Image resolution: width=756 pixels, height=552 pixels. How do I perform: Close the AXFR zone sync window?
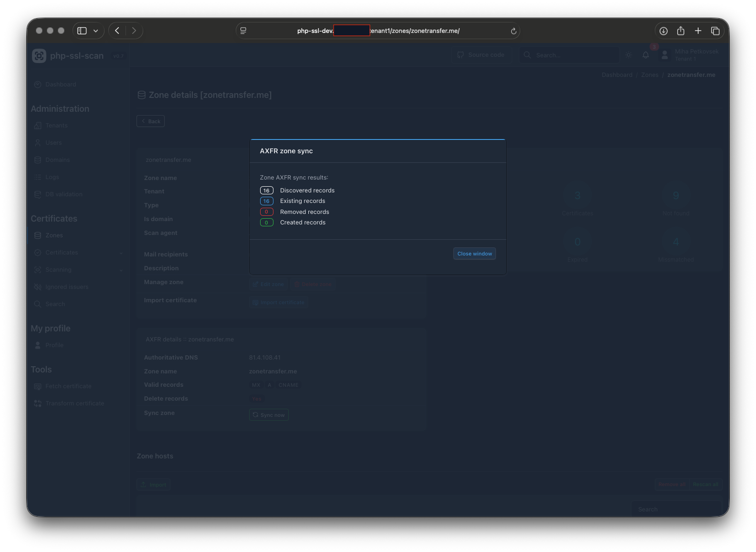[474, 254]
